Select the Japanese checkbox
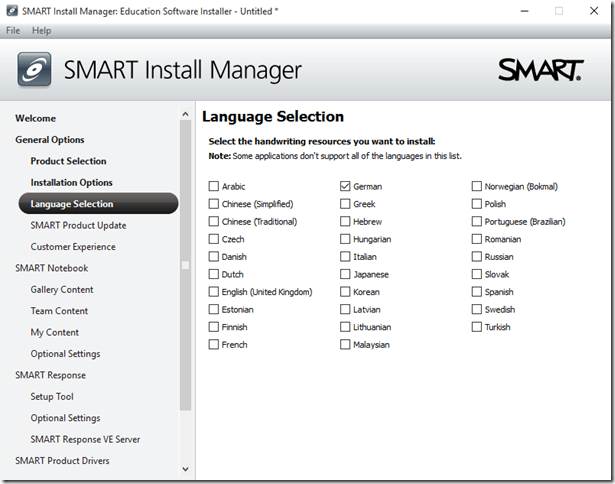The width and height of the screenshot is (615, 484). point(345,274)
